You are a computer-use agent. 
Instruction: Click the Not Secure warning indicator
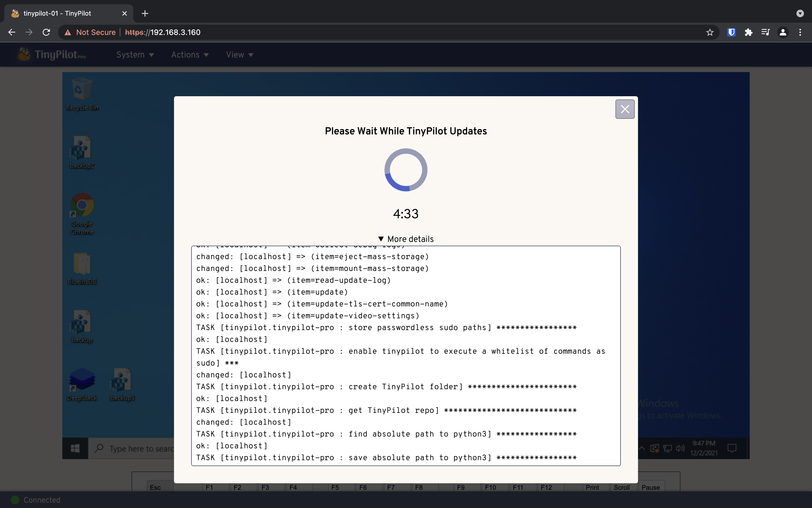(90, 32)
